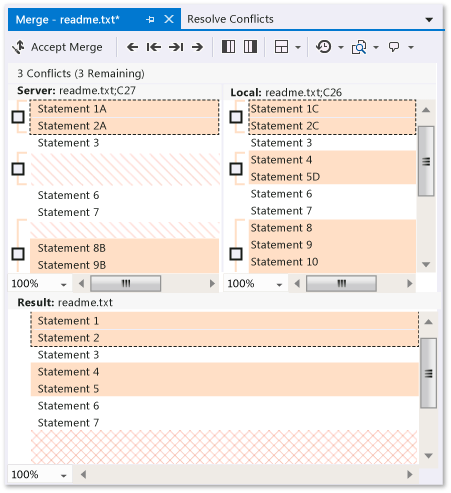The width and height of the screenshot is (451, 493).
Task: Open Local pane 100% zoom dropdown
Action: point(279,284)
